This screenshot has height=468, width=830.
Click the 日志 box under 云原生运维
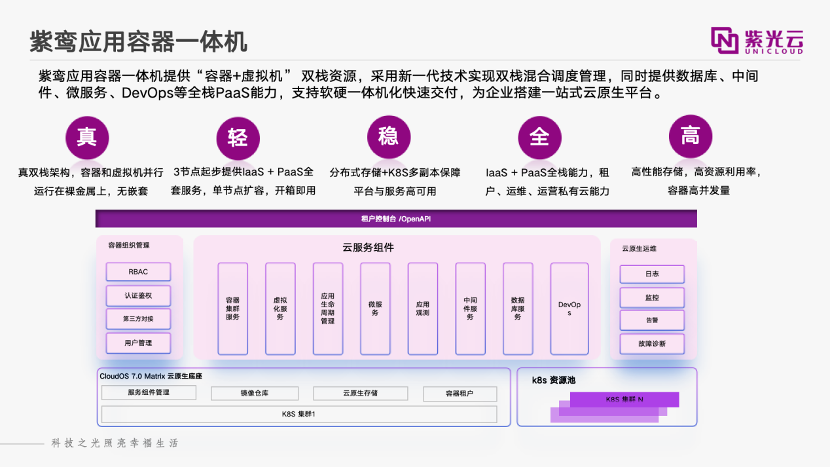click(x=651, y=273)
